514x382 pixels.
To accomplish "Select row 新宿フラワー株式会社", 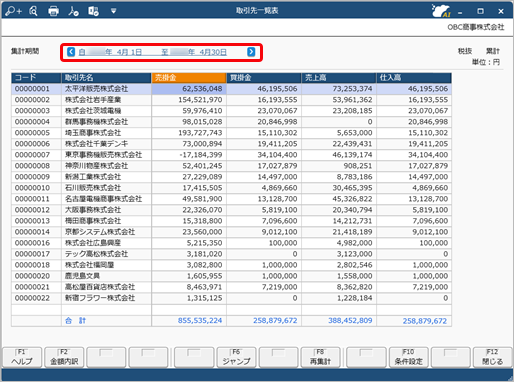I will [231, 298].
